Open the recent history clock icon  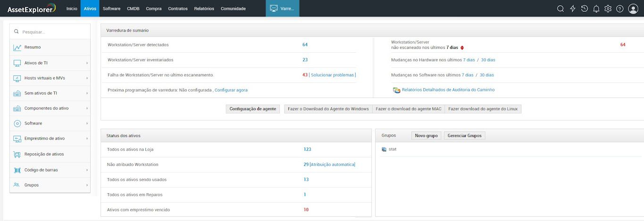(x=585, y=8)
